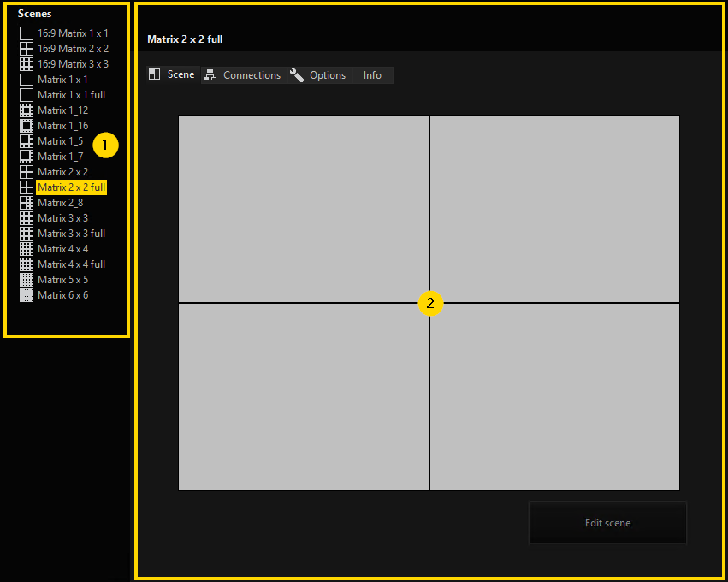Pick the Matrix 1 x 1 full scene
This screenshot has height=582, width=728.
(x=71, y=95)
